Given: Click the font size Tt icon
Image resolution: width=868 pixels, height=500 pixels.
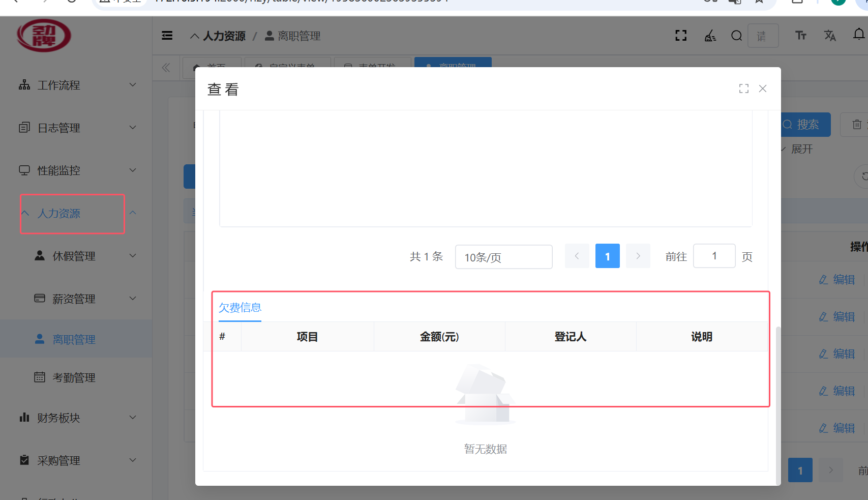Looking at the screenshot, I should (x=801, y=36).
